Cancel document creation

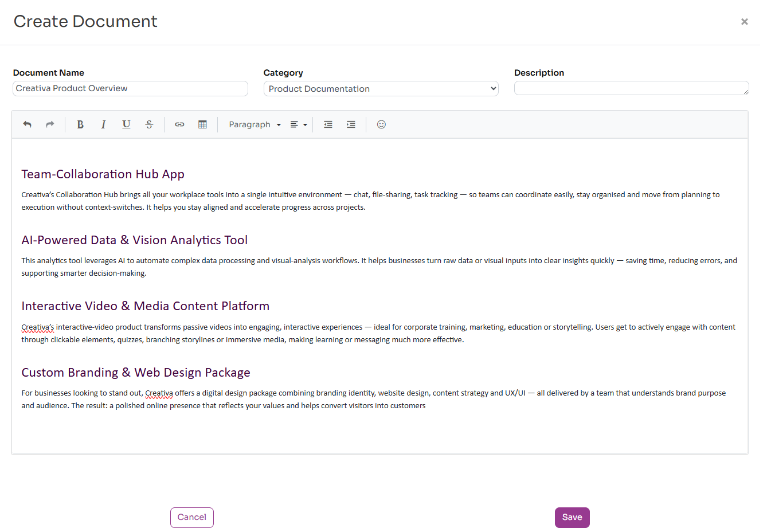[191, 517]
